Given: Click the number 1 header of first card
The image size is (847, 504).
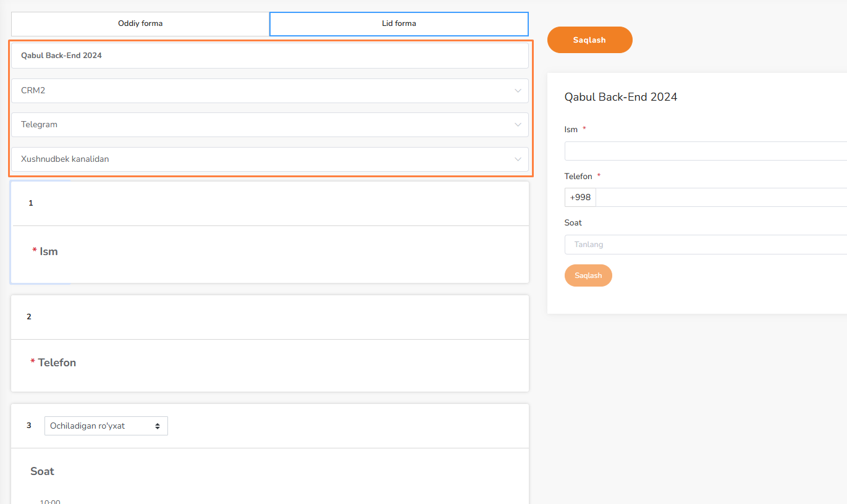Looking at the screenshot, I should pos(31,203).
